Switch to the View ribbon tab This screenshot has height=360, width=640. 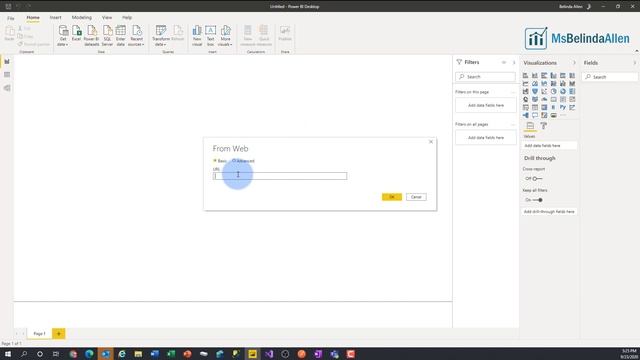[x=107, y=18]
